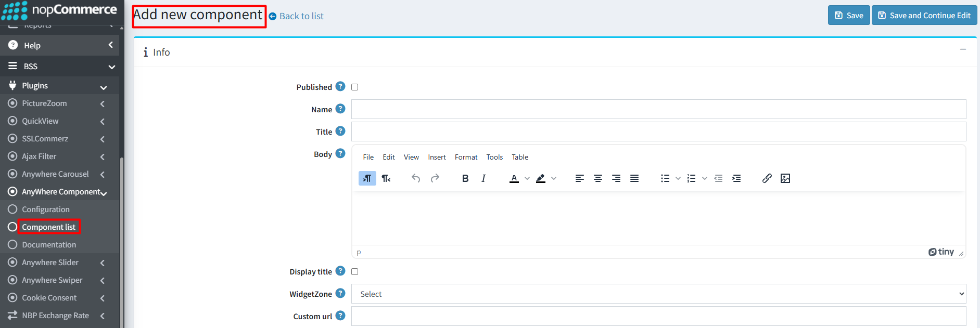The height and width of the screenshot is (328, 980).
Task: Center align text in editor
Action: pyautogui.click(x=598, y=178)
